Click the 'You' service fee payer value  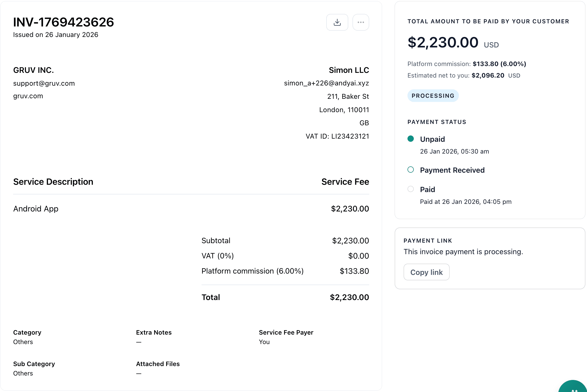point(264,342)
